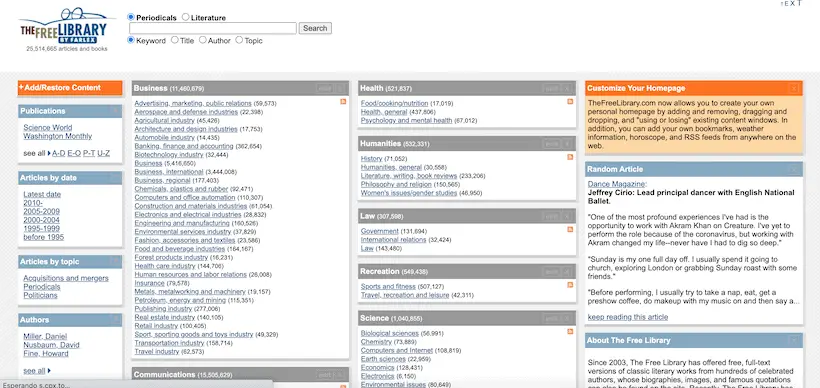Open the Science World publication link
Image resolution: width=820 pixels, height=388 pixels.
click(x=48, y=128)
